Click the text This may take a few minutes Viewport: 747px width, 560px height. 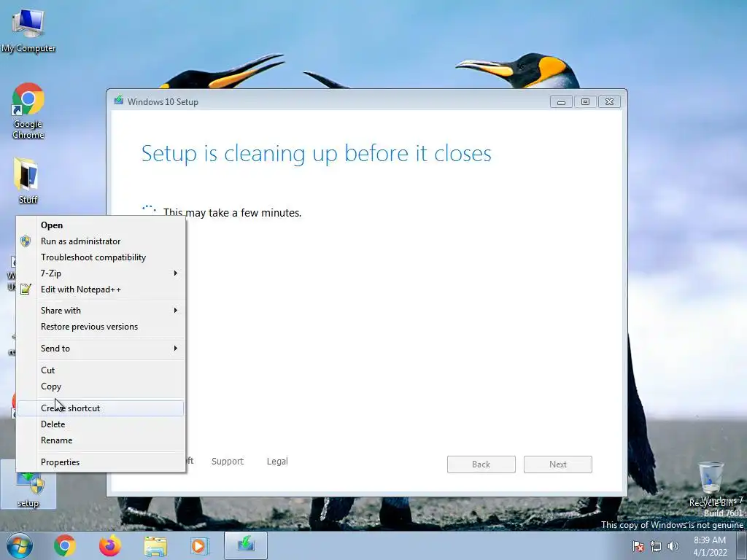(233, 213)
